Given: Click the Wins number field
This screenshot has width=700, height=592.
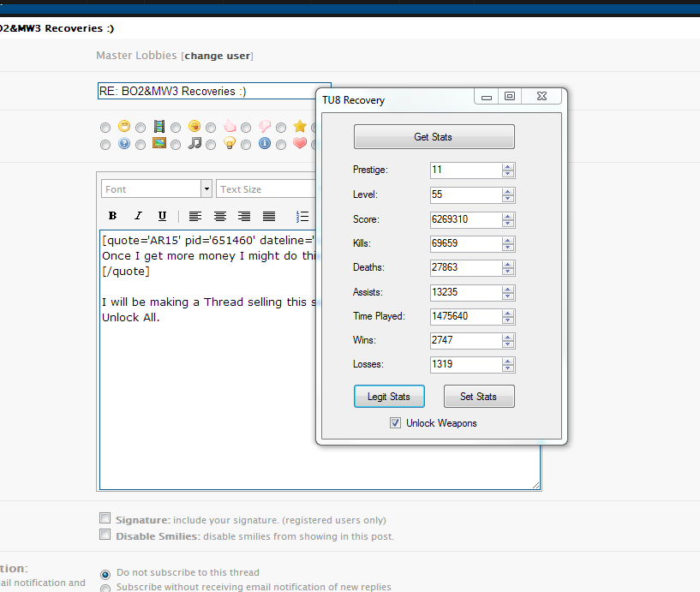Looking at the screenshot, I should coord(466,341).
